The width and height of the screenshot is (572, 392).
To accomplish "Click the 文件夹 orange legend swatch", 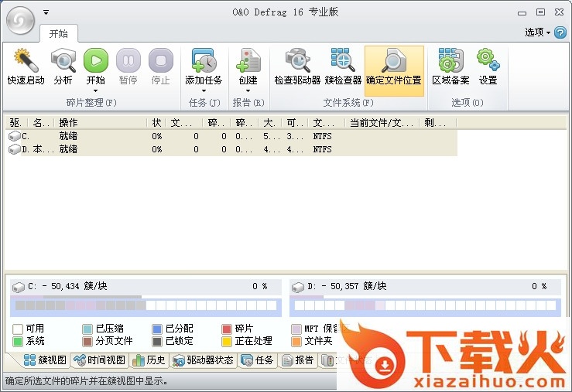I will tap(296, 342).
